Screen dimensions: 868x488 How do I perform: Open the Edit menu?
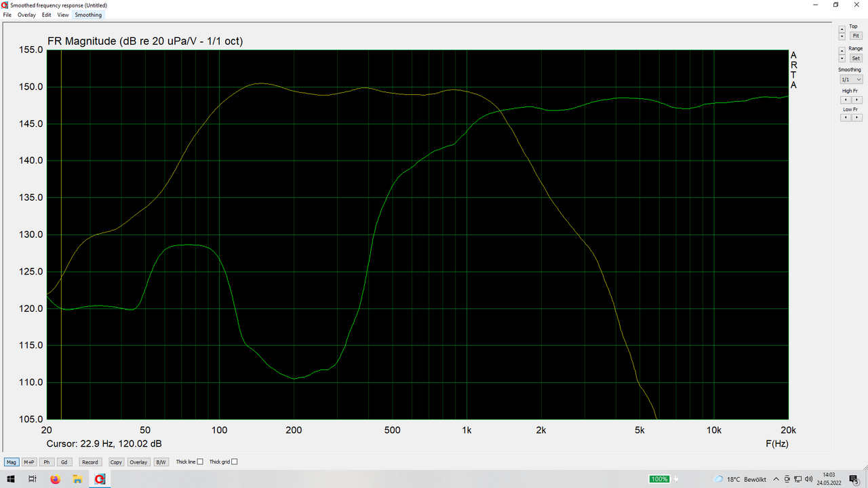coord(46,15)
